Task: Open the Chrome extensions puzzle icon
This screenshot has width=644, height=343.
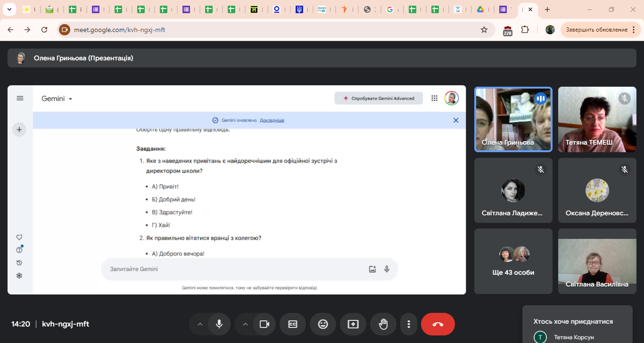Action: pyautogui.click(x=525, y=30)
